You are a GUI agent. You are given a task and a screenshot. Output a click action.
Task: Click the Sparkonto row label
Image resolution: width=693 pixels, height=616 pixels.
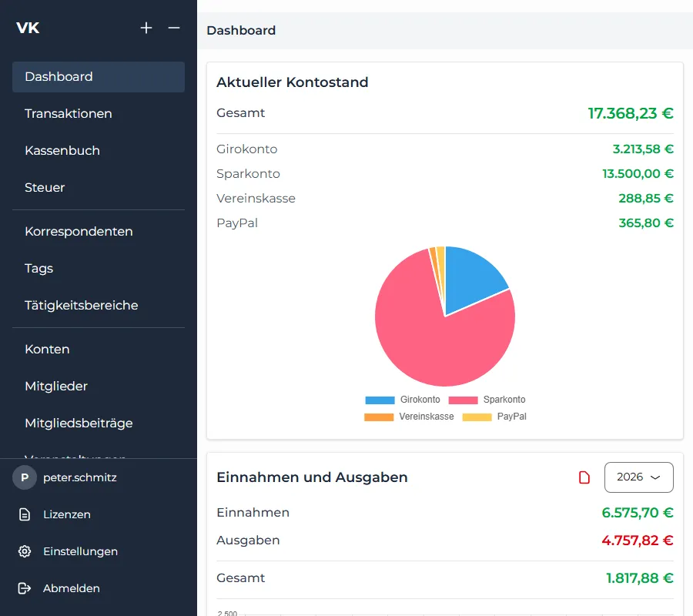[x=248, y=174]
